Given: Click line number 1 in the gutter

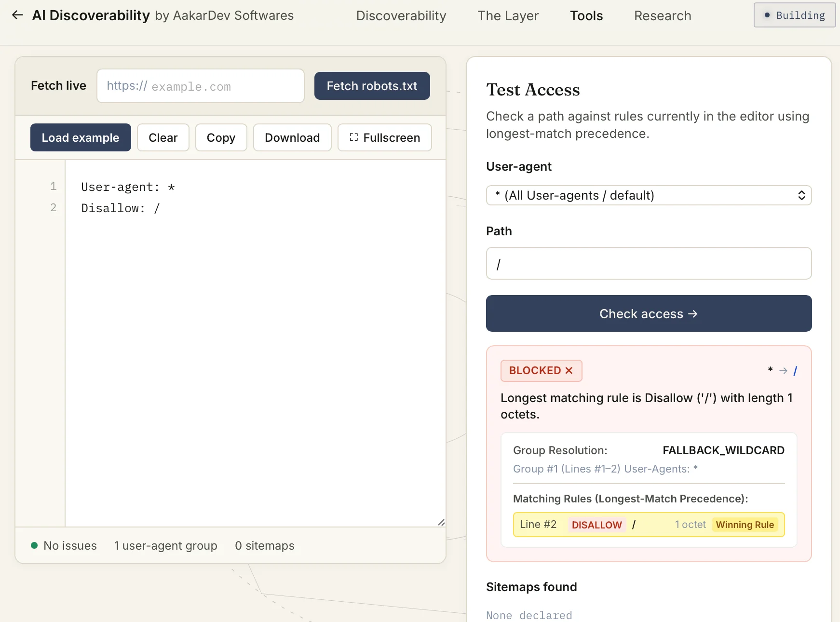Looking at the screenshot, I should 54,187.
